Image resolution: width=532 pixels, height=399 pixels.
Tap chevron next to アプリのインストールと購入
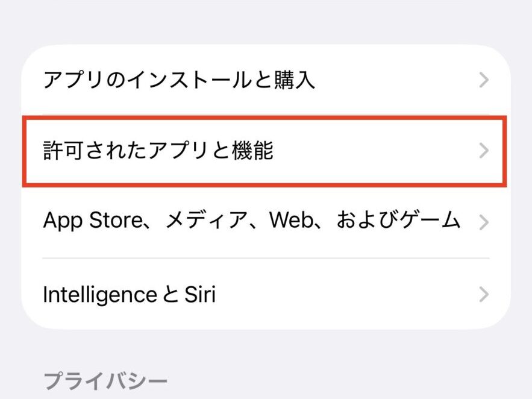coord(483,80)
